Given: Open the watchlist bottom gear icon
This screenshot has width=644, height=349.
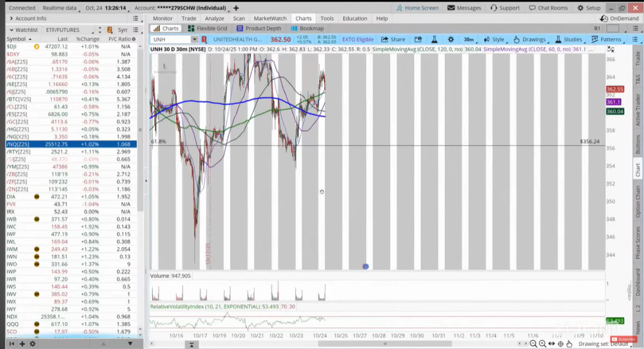Looking at the screenshot, I should tap(32, 344).
